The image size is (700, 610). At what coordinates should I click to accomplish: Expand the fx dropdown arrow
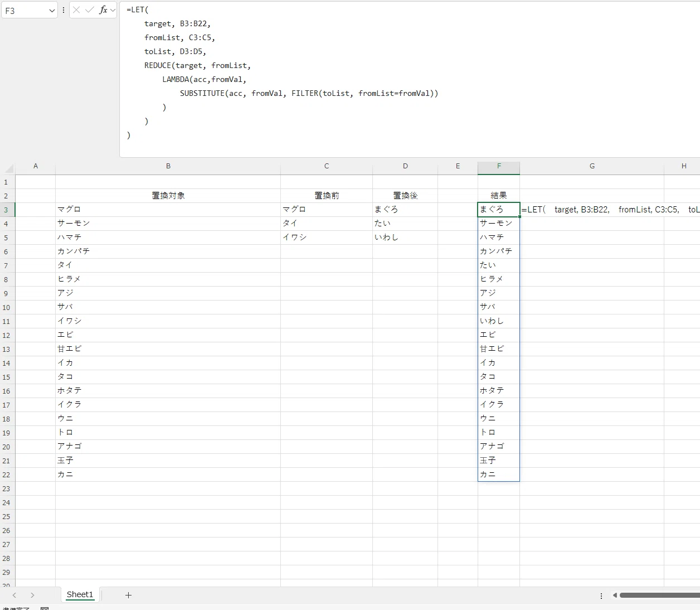[x=113, y=10]
